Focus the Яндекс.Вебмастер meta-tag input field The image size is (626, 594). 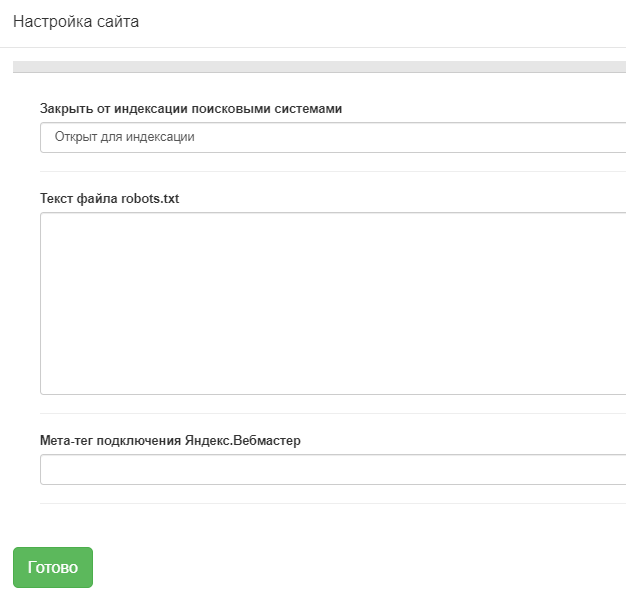point(333,469)
